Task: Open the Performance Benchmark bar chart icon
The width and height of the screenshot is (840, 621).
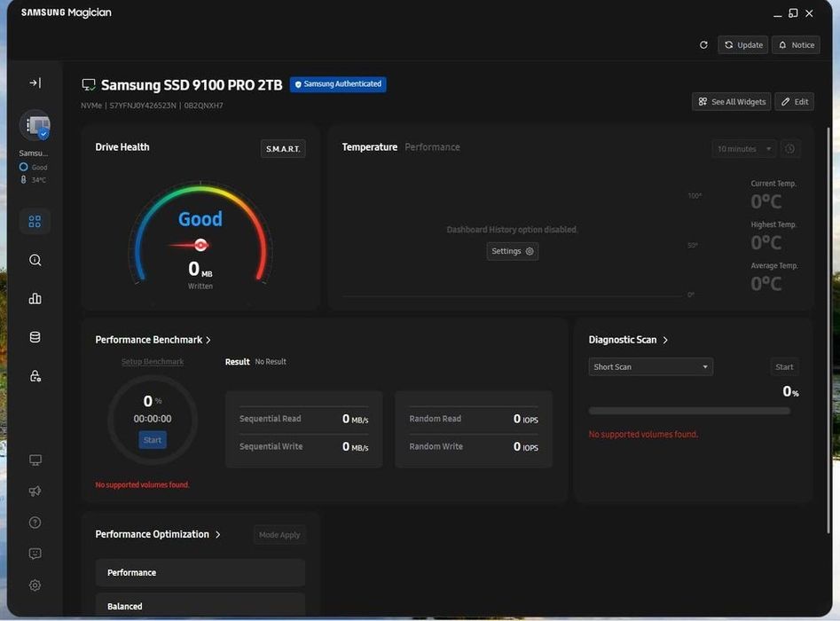Action: pos(35,298)
